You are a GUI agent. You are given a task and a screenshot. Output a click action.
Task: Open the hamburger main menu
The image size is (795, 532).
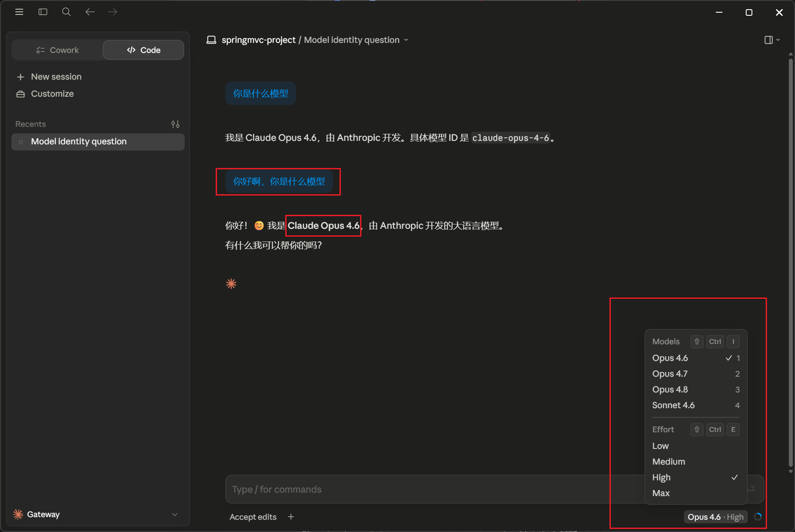click(x=19, y=12)
